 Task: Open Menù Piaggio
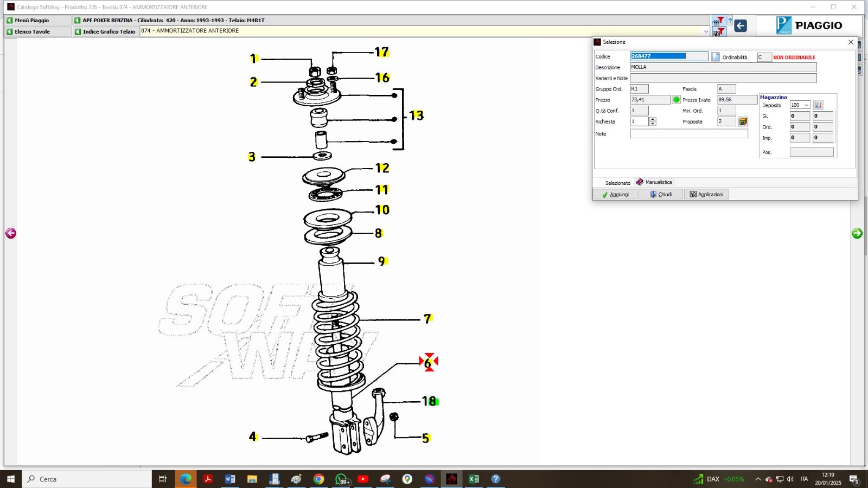[31, 21]
